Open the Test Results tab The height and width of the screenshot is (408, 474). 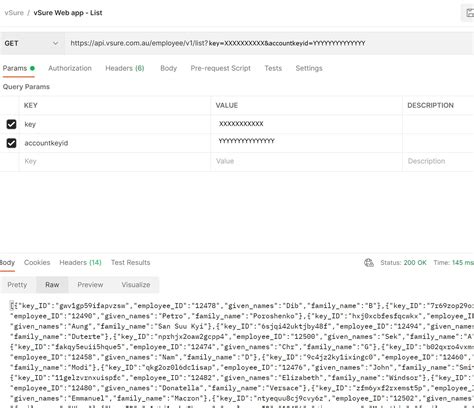click(130, 263)
